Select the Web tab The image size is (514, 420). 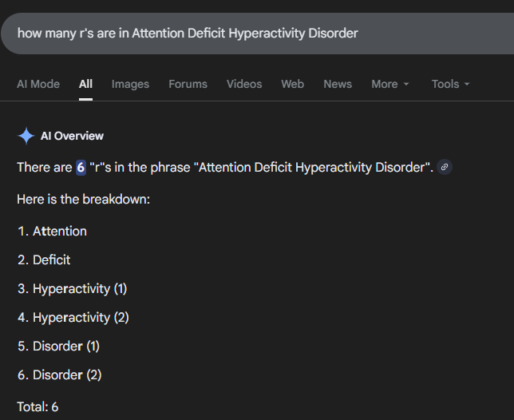click(292, 84)
